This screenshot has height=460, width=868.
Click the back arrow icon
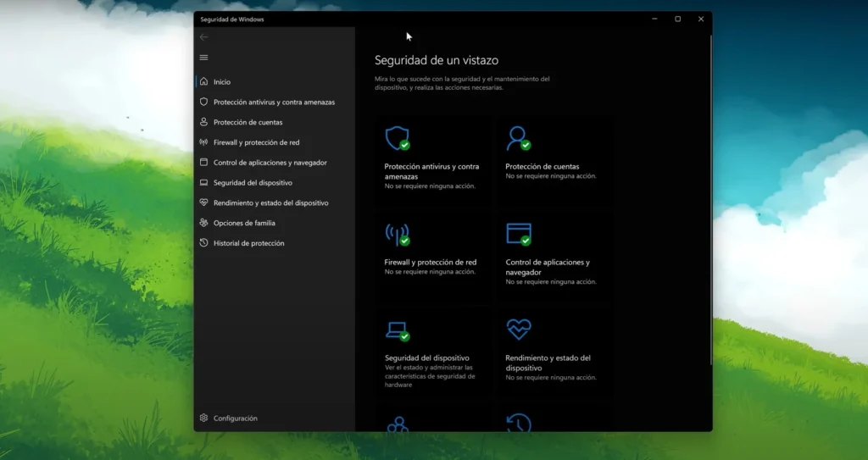[x=203, y=37]
